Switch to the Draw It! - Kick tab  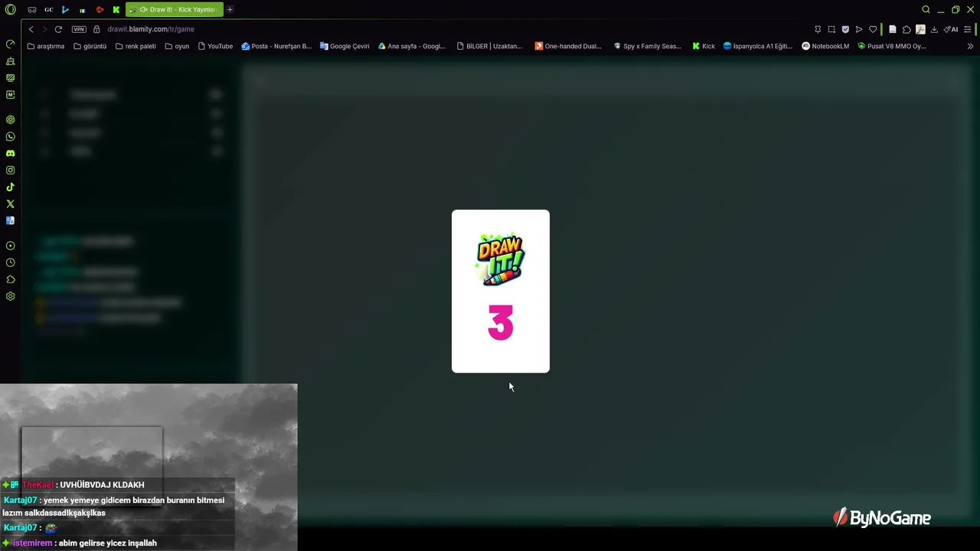(175, 10)
